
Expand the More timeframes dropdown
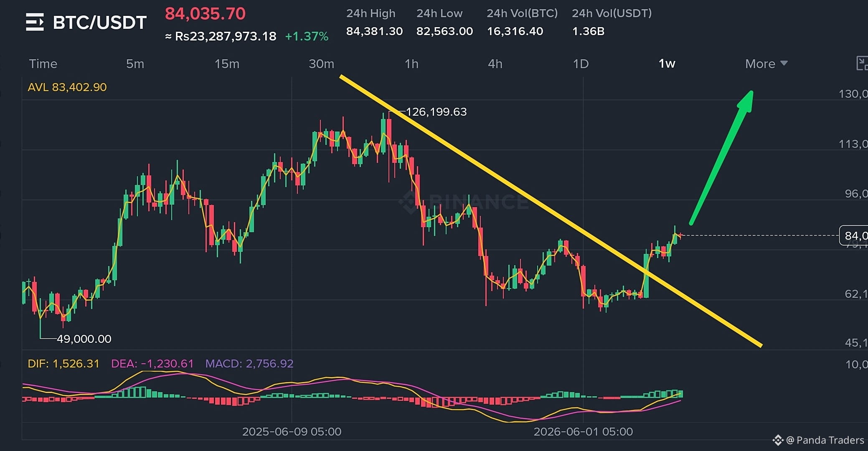click(766, 63)
